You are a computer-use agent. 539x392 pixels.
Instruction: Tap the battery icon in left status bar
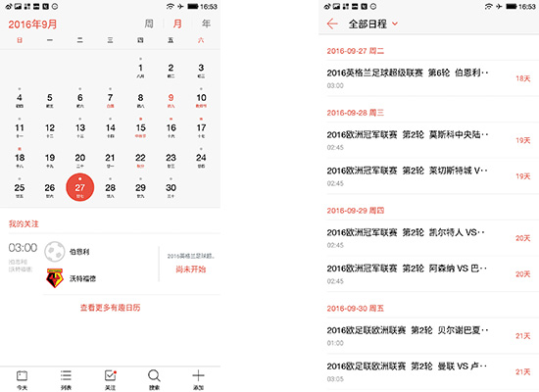pyautogui.click(x=193, y=7)
